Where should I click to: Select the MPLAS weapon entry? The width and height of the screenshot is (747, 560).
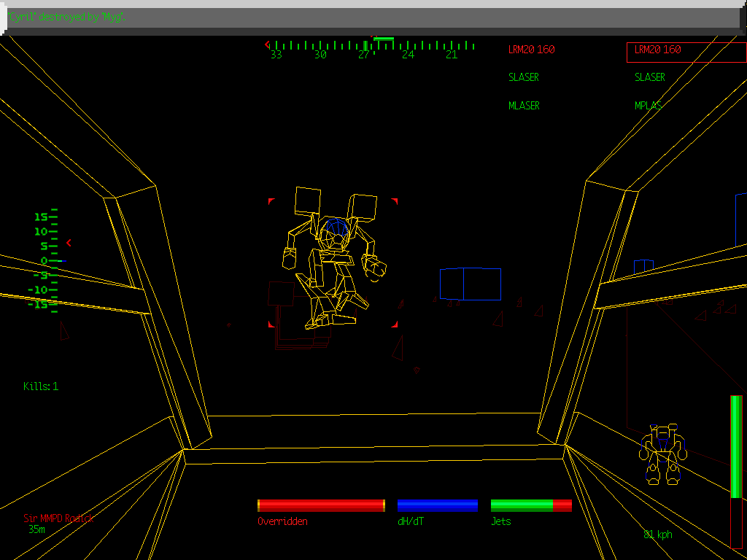[x=649, y=106]
